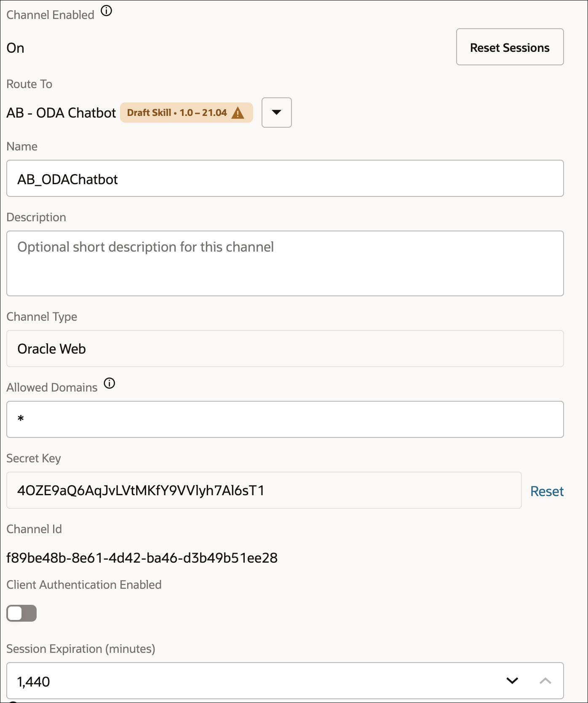
Task: Click the Client Authentication Enabled label
Action: (x=84, y=585)
